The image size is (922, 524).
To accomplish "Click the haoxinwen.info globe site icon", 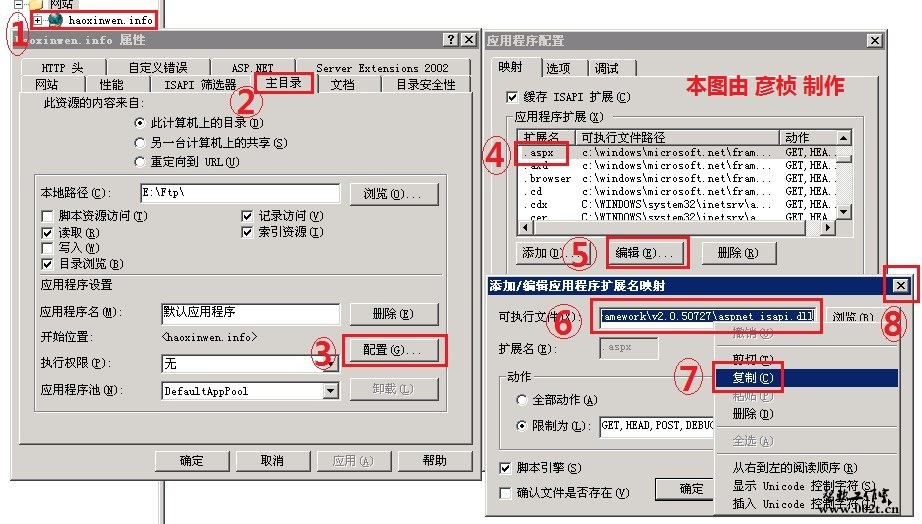I will 55,20.
